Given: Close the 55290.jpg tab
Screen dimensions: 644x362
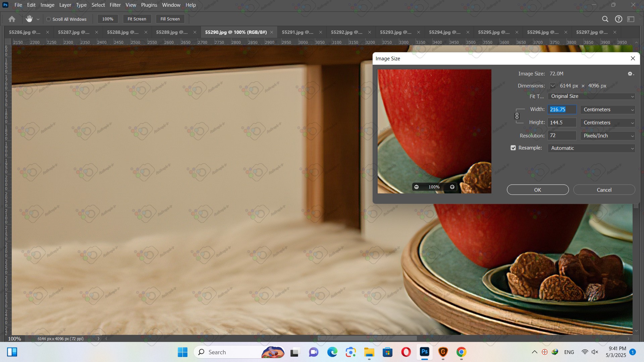Looking at the screenshot, I should [x=272, y=32].
